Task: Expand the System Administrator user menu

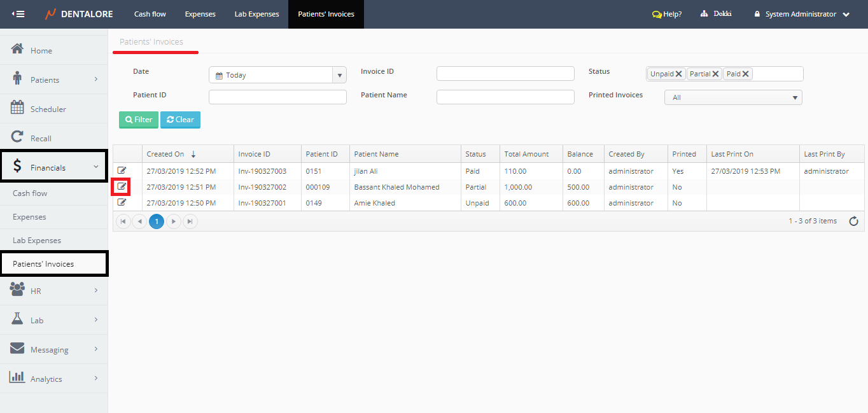Action: [x=802, y=14]
